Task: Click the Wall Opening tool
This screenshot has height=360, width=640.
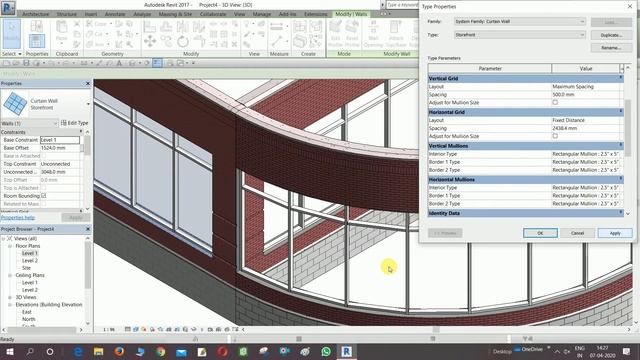Action: pos(373,33)
